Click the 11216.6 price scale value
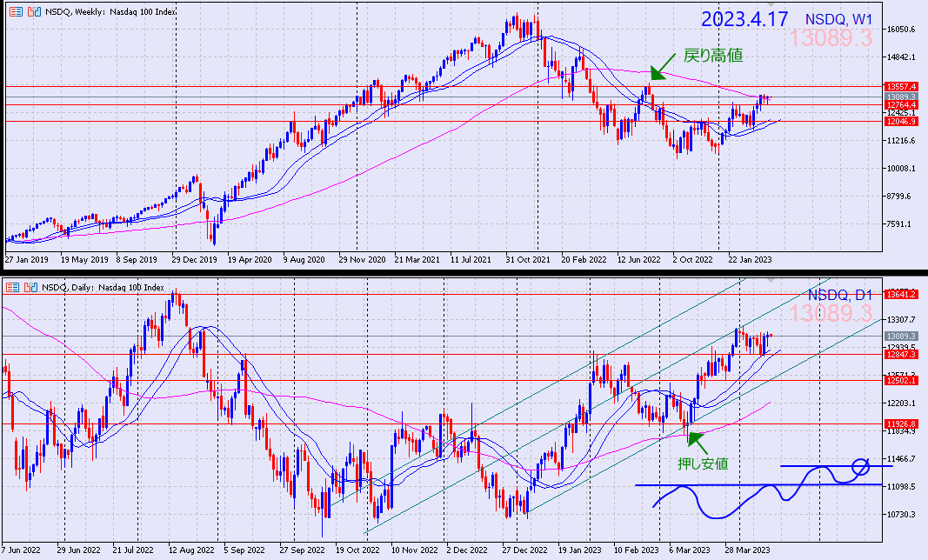 pos(901,141)
